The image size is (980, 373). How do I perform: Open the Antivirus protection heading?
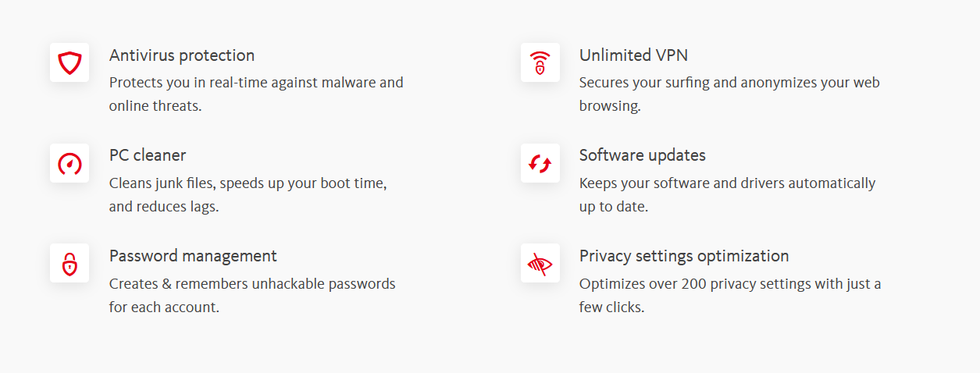(x=181, y=55)
